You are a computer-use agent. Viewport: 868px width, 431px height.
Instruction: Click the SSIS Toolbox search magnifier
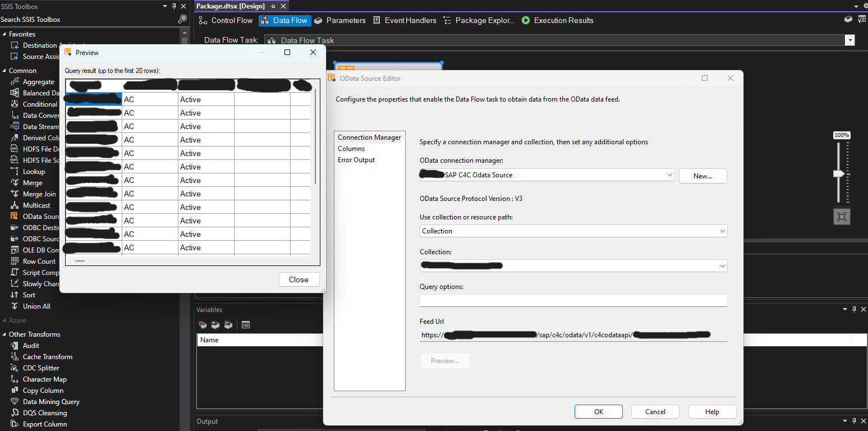182,20
